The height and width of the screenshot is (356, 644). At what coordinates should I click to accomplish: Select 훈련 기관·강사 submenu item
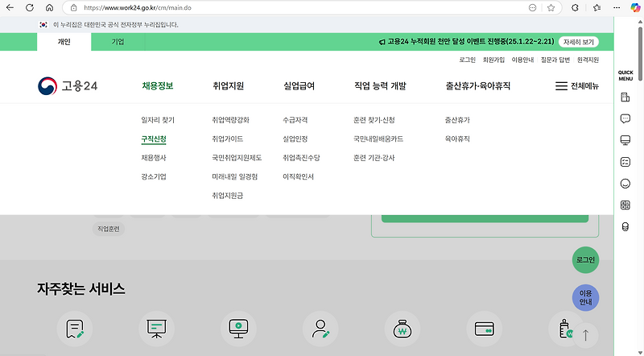click(x=374, y=158)
